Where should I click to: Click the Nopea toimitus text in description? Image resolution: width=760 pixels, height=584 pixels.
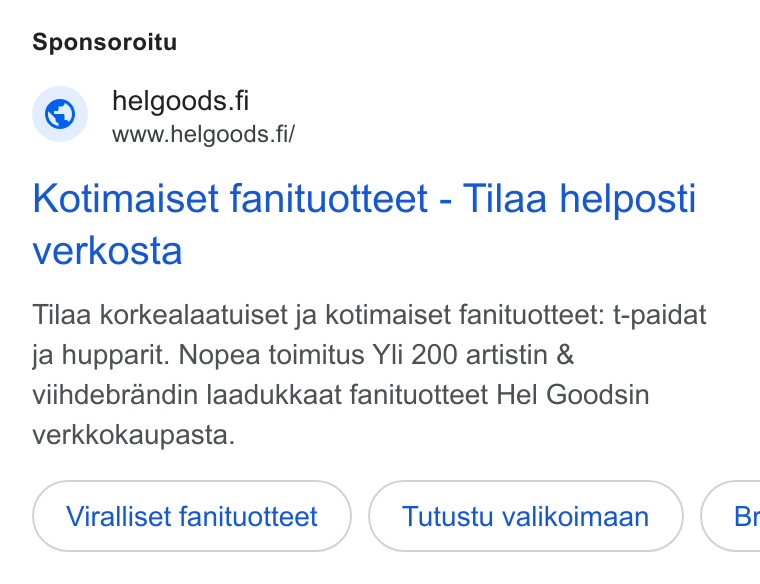(x=271, y=355)
